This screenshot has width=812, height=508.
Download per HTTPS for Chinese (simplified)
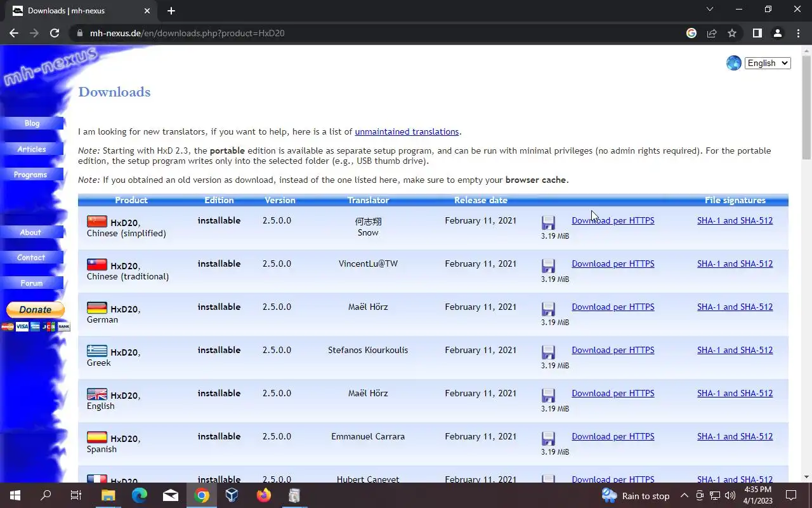coord(613,220)
